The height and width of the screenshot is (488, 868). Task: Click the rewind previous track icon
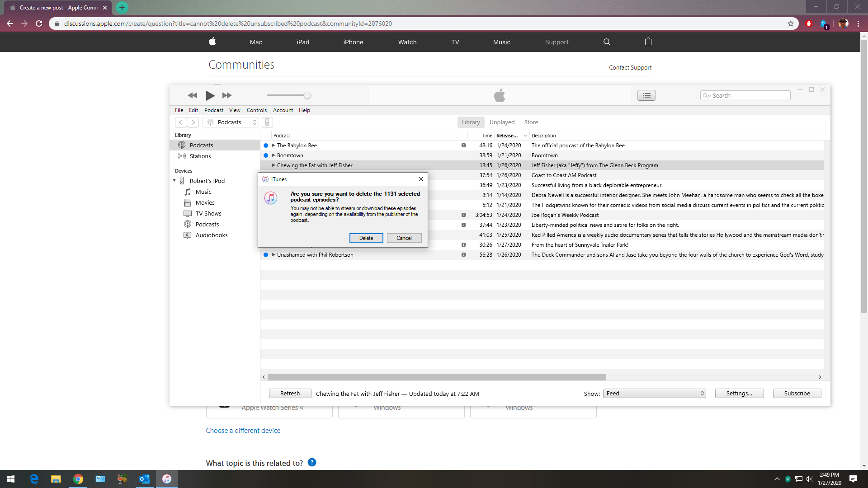point(193,95)
